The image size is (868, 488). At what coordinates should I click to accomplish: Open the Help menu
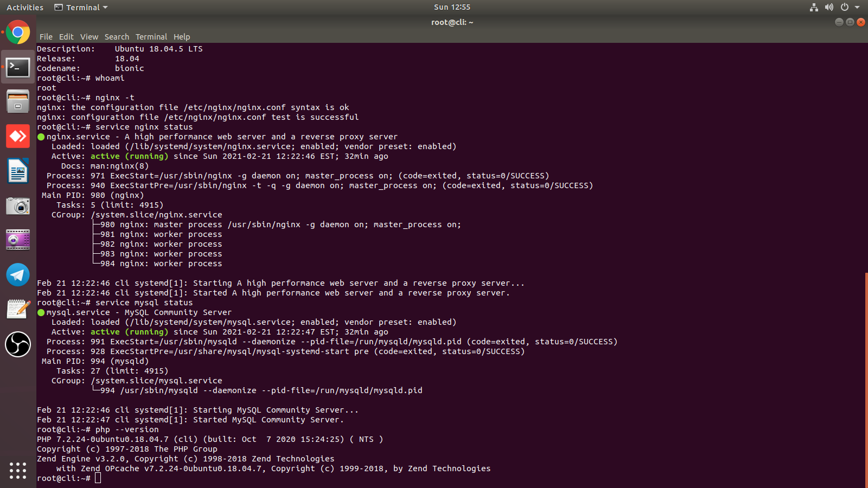pyautogui.click(x=182, y=37)
